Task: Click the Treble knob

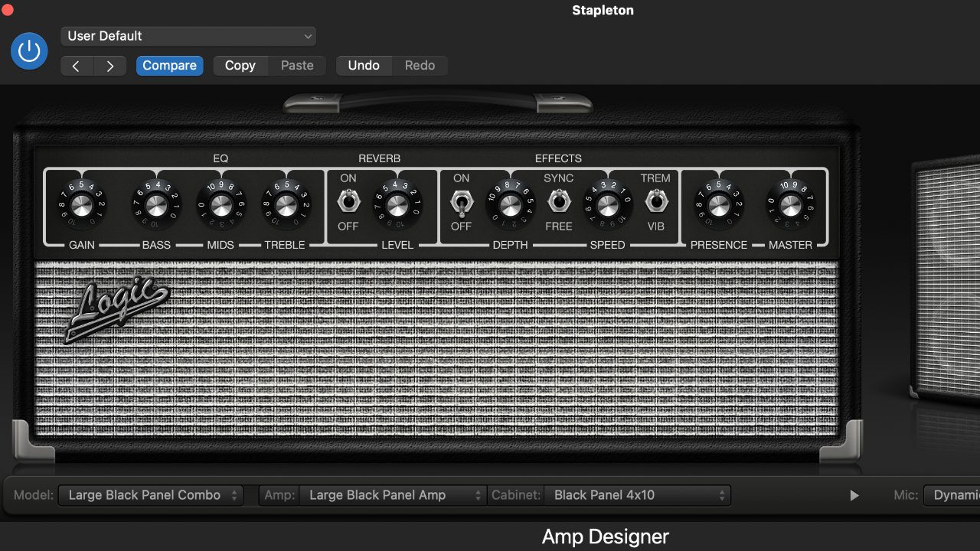Action: pyautogui.click(x=286, y=205)
